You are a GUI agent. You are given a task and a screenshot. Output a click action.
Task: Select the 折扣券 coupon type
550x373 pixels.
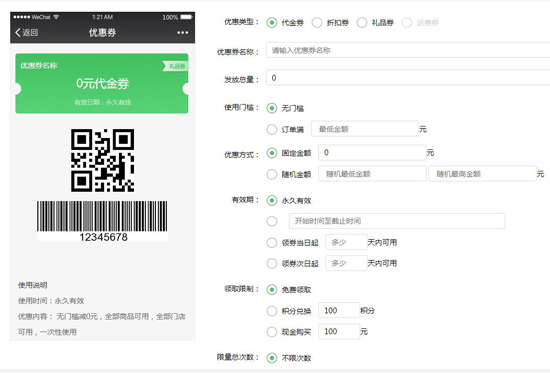(317, 23)
